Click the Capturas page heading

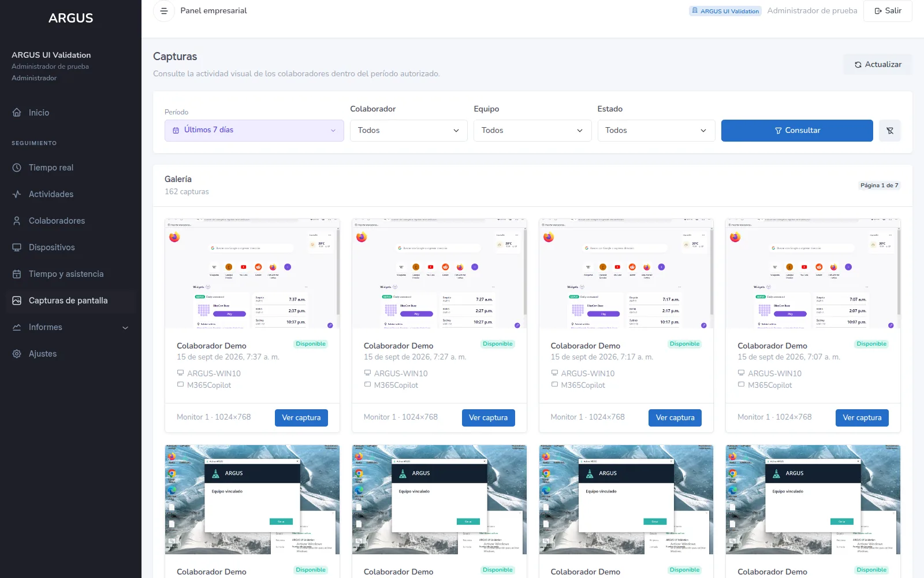point(175,57)
